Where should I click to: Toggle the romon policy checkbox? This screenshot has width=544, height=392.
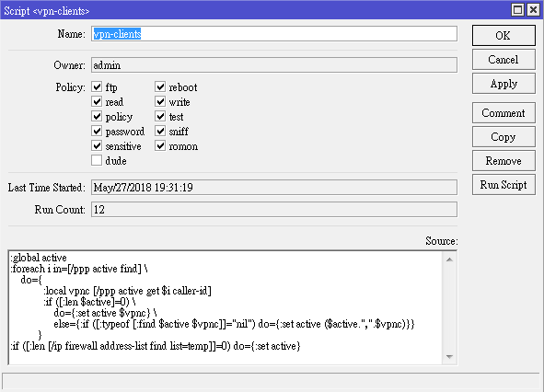(x=160, y=145)
